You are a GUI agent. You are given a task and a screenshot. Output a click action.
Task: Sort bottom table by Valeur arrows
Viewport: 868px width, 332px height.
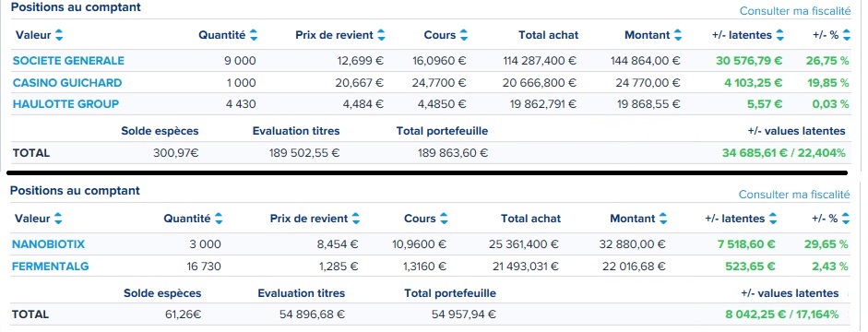(x=58, y=219)
